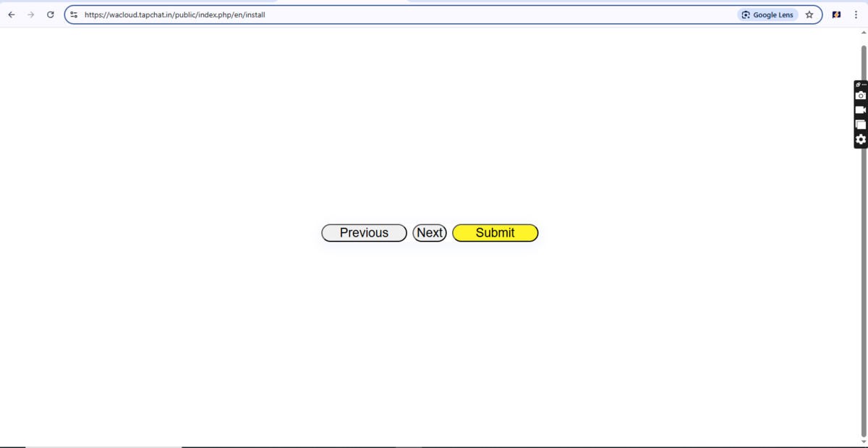Open the lightning bolt extension icon
Image resolution: width=868 pixels, height=448 pixels.
point(836,14)
